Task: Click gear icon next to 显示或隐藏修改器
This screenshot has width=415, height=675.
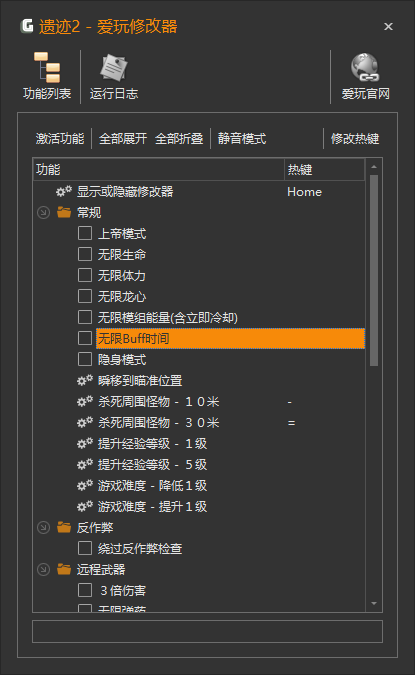Action: 64,192
